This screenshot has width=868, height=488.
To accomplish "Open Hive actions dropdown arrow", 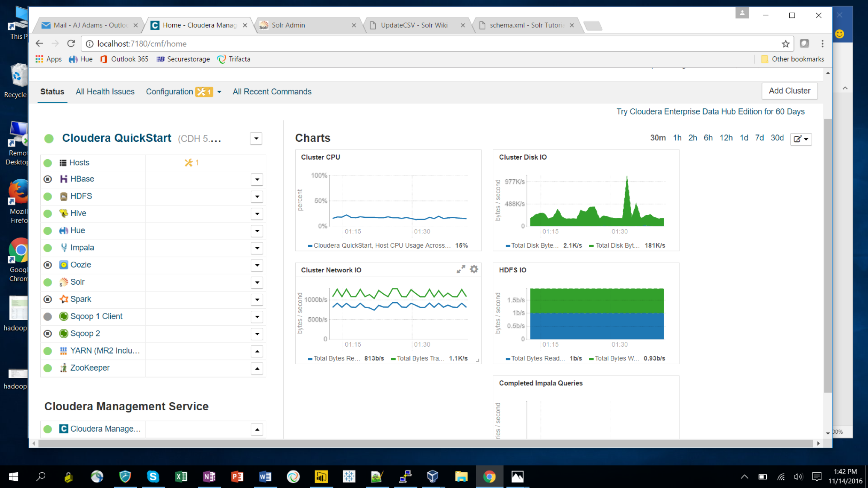I will (257, 214).
